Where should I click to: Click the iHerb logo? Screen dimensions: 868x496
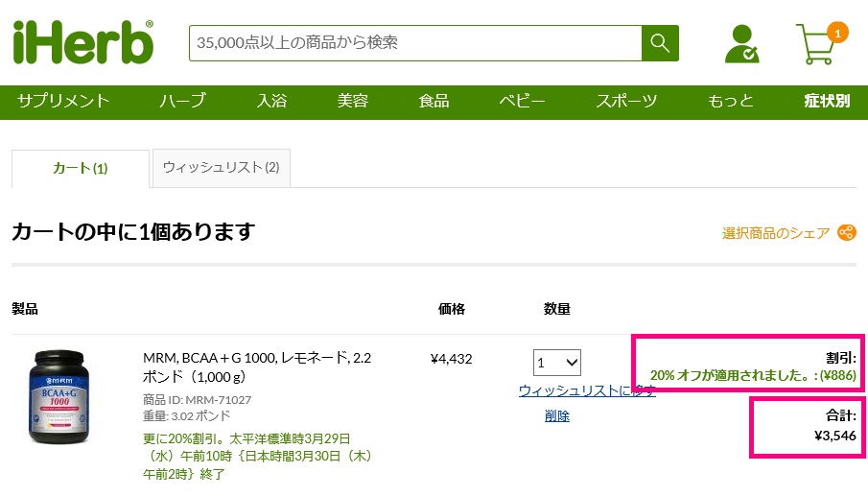coord(83,42)
